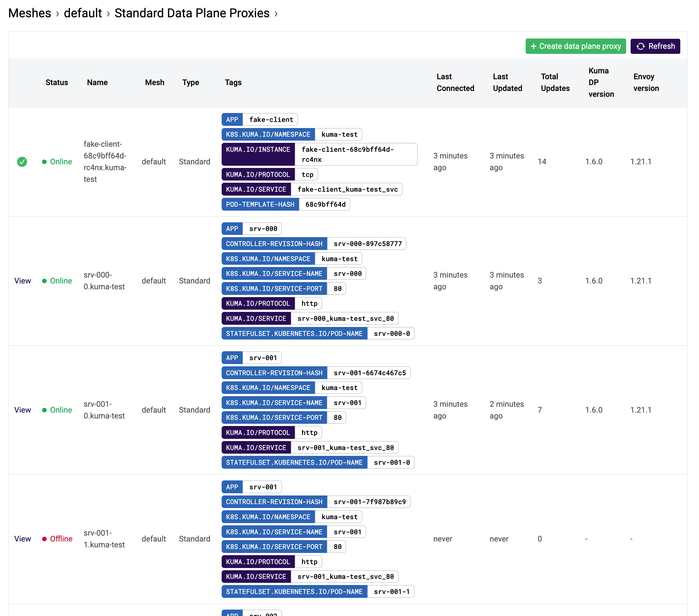This screenshot has height=616, width=699.
Task: Click the Offline status of srv-001-1
Action: pos(58,539)
